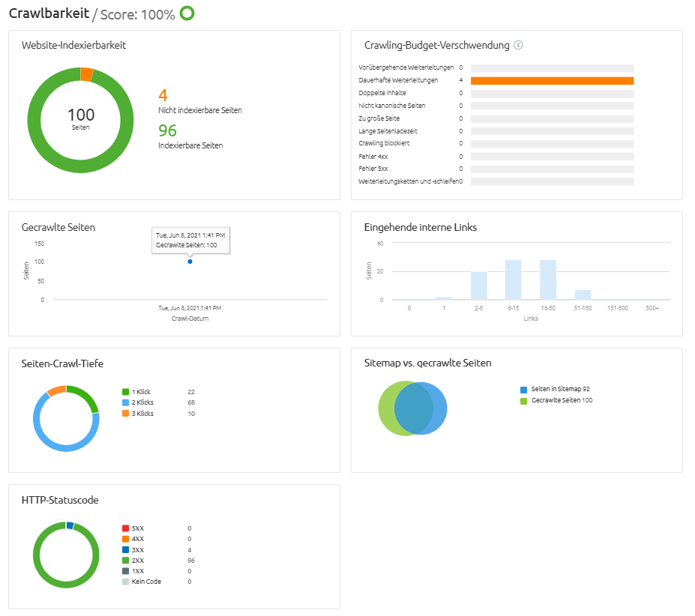Click the green score circle icon
The image size is (695, 616).
point(187,13)
